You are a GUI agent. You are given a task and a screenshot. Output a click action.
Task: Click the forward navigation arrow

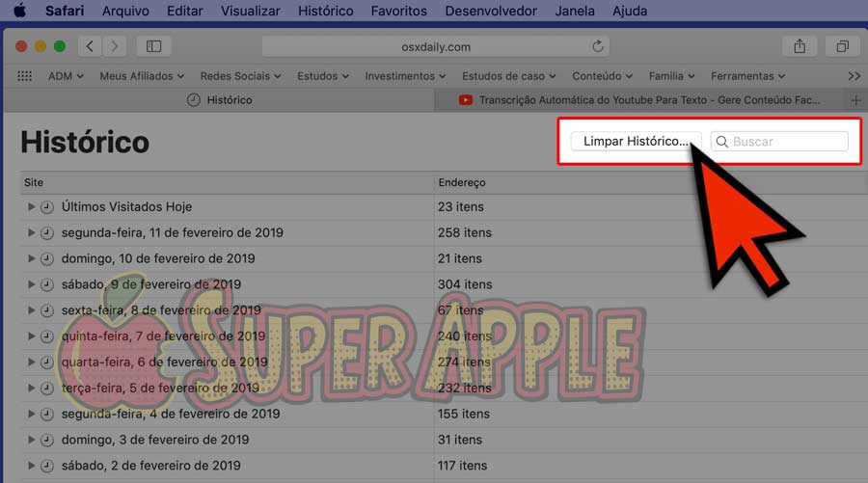coord(116,46)
